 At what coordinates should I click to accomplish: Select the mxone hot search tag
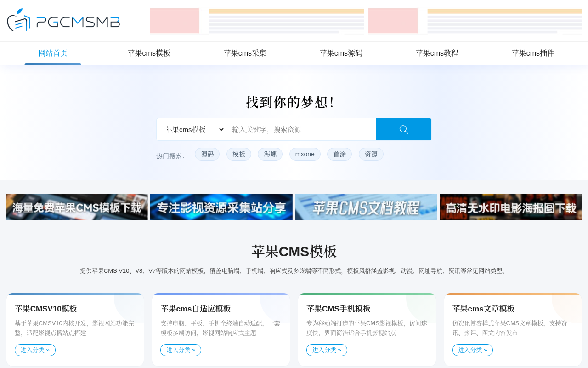(x=305, y=154)
